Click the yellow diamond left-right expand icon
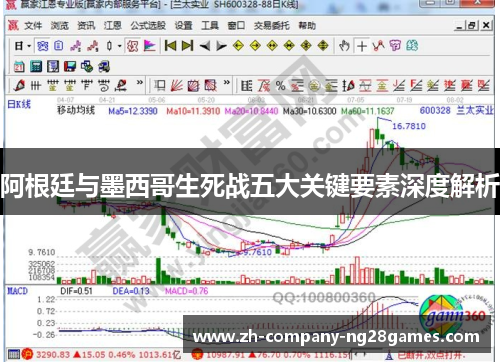The width and height of the screenshot is (500, 362). pos(272,46)
